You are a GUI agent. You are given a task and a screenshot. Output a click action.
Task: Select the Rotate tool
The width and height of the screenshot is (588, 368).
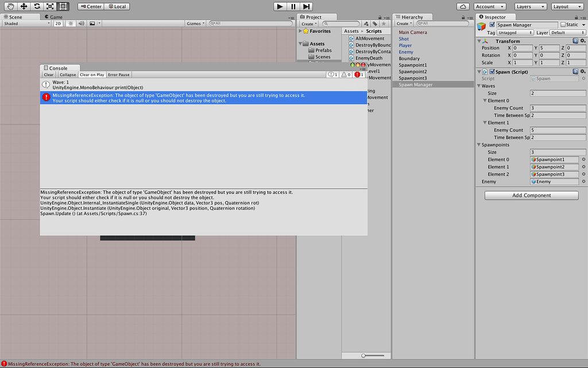(36, 6)
